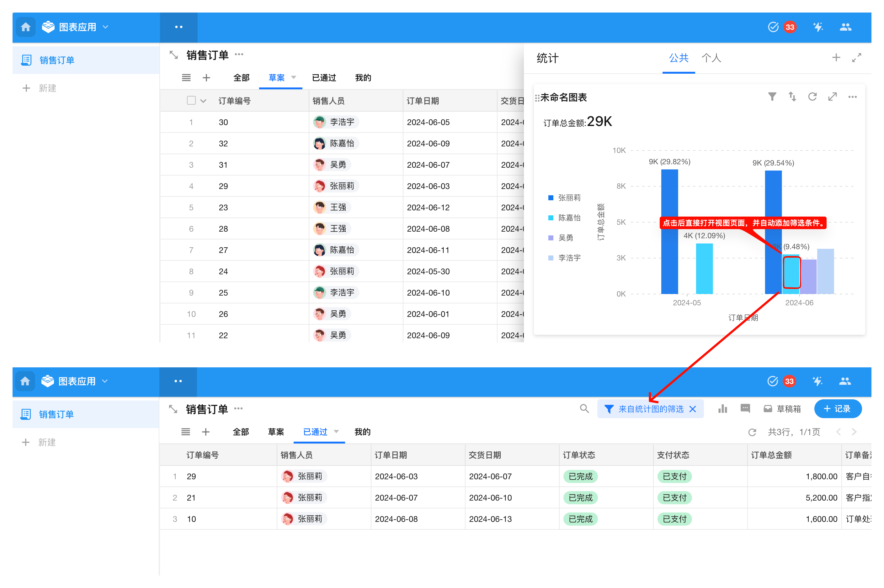Open the 已通过 view dropdown arrow
Viewport: 884px width, 588px height.
coord(336,432)
